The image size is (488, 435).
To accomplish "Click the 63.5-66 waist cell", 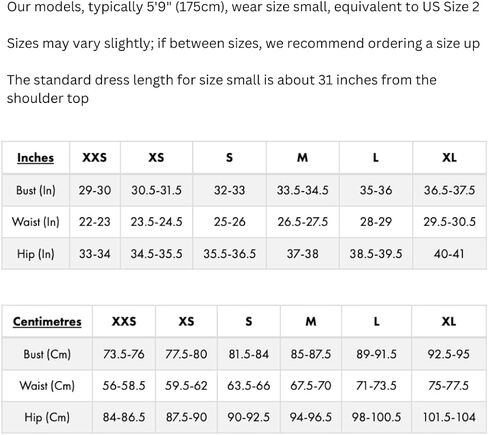I will [249, 386].
